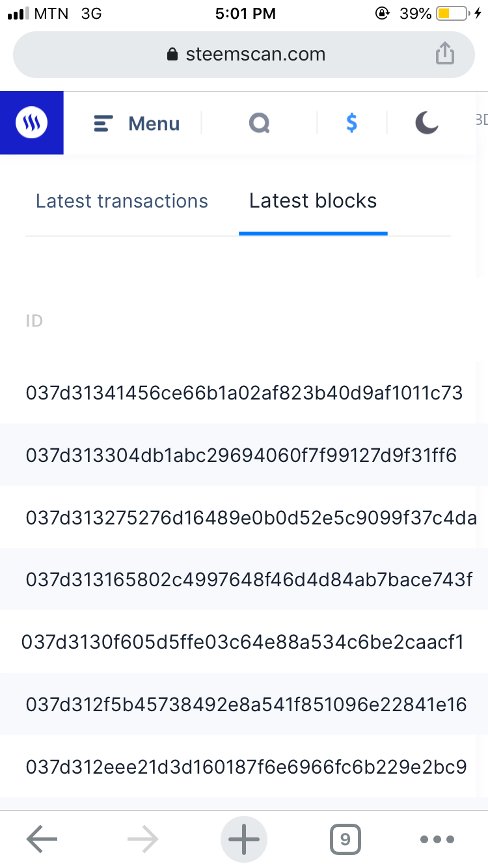Viewport: 488px width, 868px height.
Task: Open the tab switcher showing 9 tabs
Action: (345, 839)
